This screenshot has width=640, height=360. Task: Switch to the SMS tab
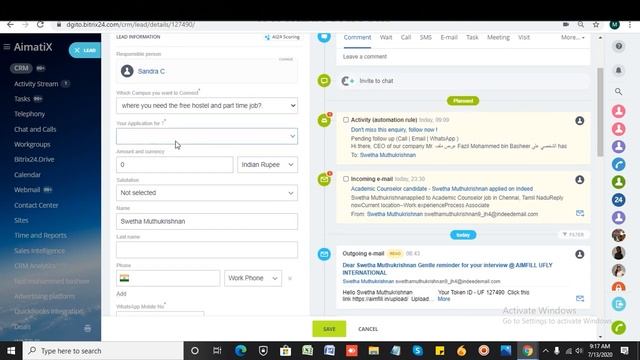pos(426,37)
